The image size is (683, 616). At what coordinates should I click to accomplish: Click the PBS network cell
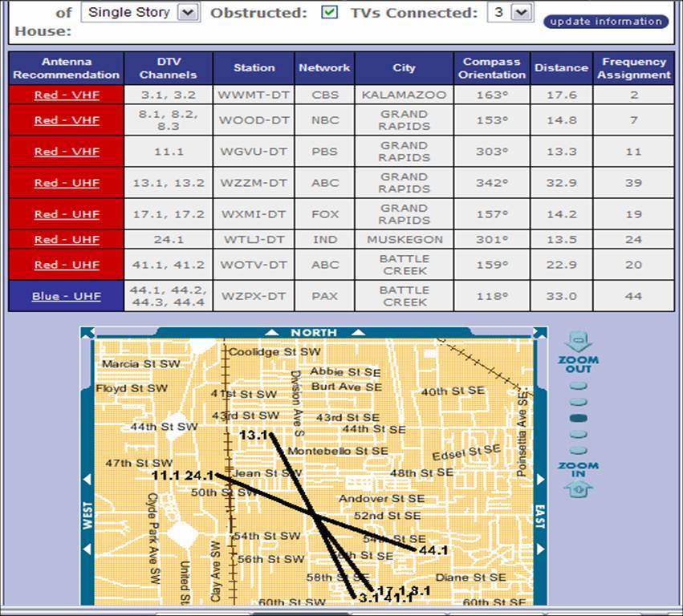click(x=324, y=152)
